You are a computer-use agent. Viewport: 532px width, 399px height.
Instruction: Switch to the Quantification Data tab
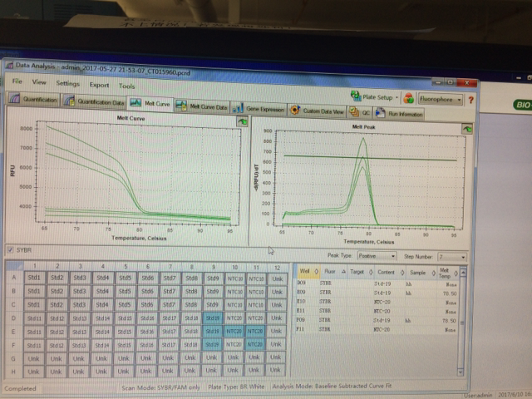coord(94,101)
